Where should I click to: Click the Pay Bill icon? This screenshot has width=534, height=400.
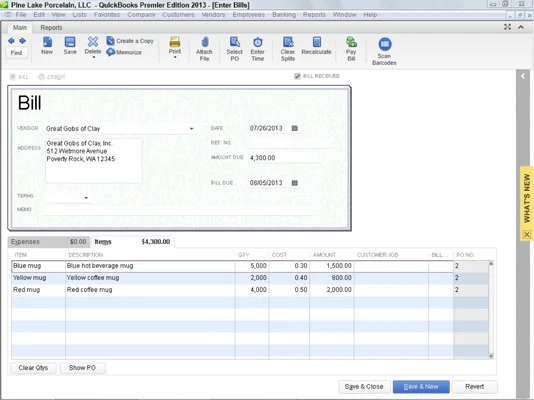pos(351,42)
